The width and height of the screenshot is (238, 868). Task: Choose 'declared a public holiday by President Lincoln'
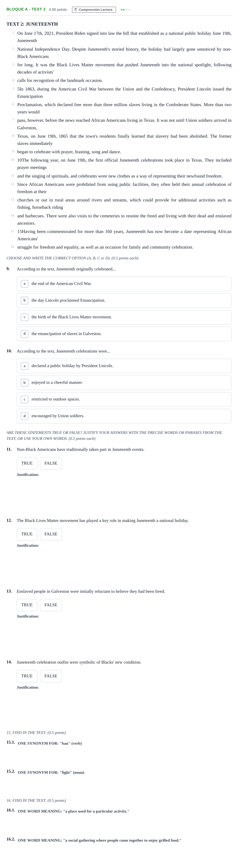point(124,366)
